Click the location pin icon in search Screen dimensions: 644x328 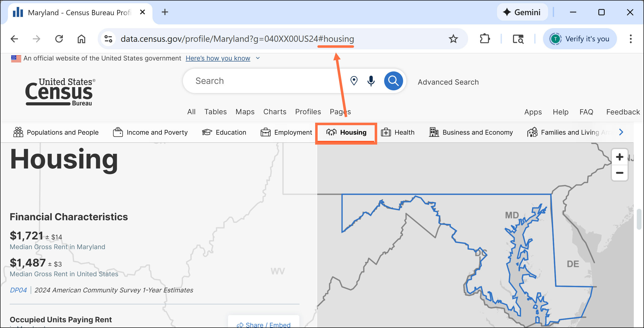tap(354, 81)
